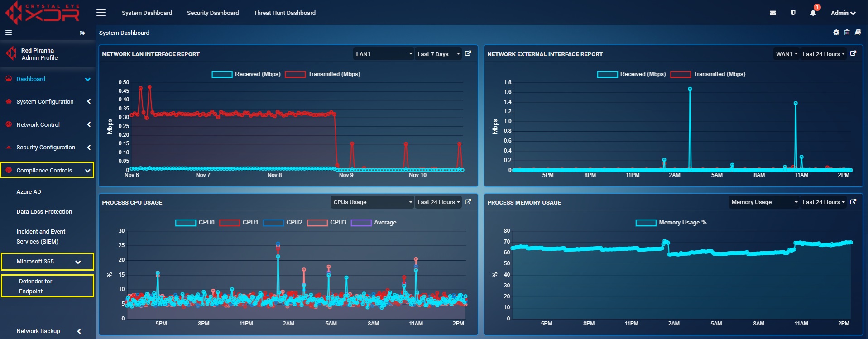Viewport: 868px width, 339px height.
Task: Pop out the Process CPU Usage panel
Action: [468, 202]
